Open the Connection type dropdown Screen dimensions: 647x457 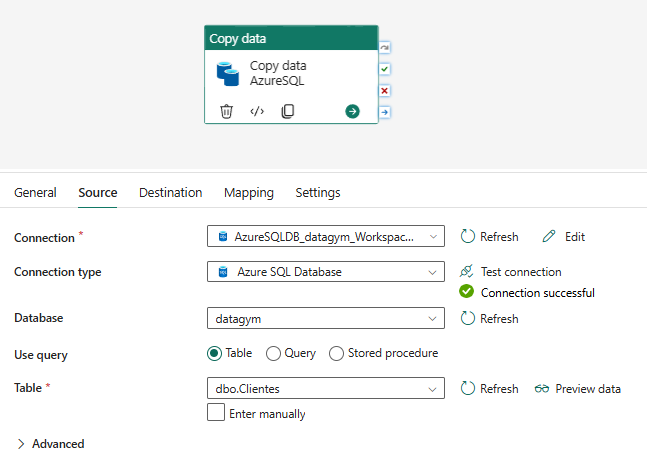tap(326, 271)
